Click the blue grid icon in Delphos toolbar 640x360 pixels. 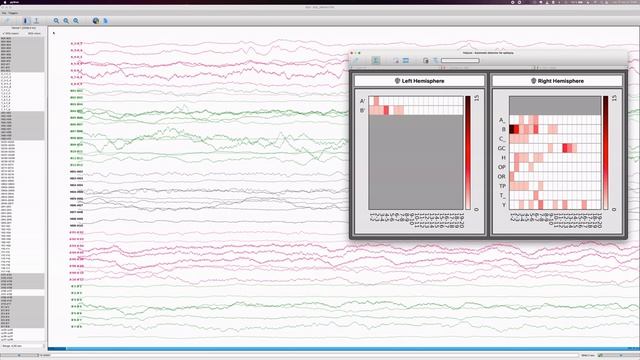406,60
